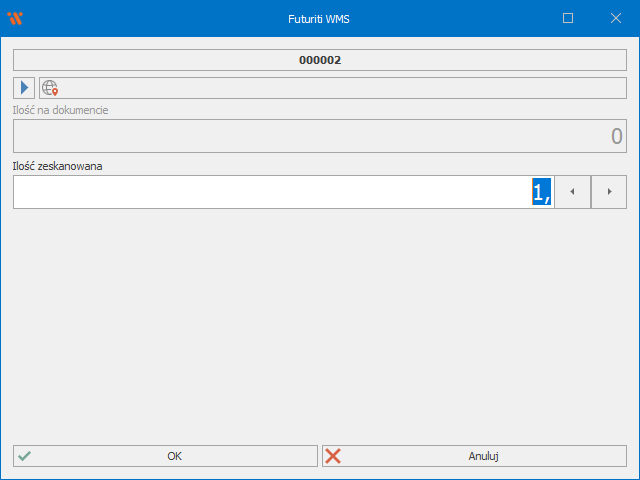This screenshot has width=640, height=480.
Task: Click the Ilość zeskanowana input field
Action: (x=270, y=192)
